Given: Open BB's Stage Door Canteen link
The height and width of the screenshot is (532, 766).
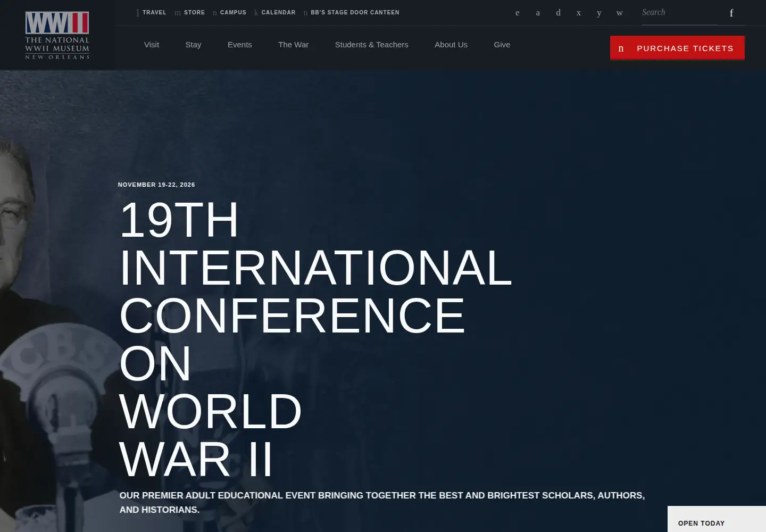Looking at the screenshot, I should pyautogui.click(x=352, y=12).
